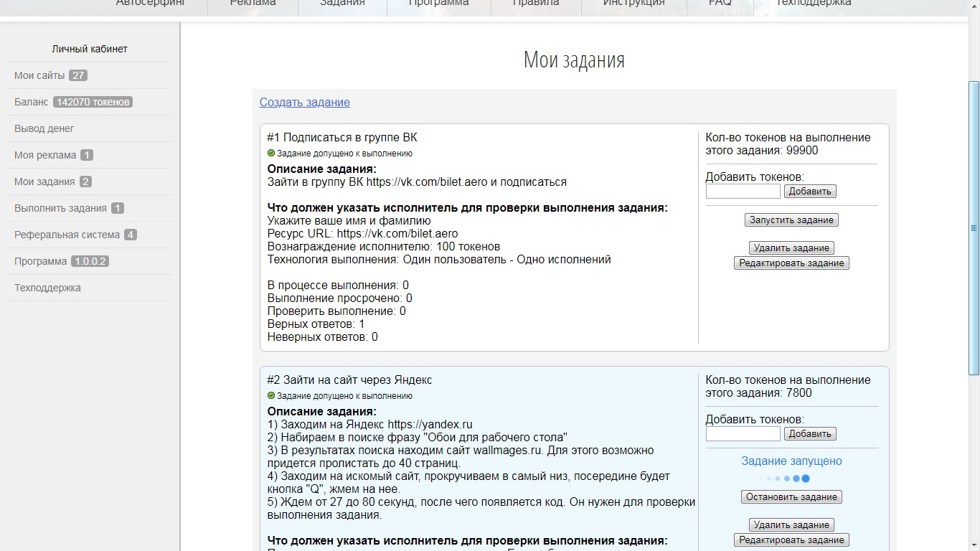The height and width of the screenshot is (551, 980).
Task: Open Техподдержка in the top menu
Action: click(x=814, y=4)
